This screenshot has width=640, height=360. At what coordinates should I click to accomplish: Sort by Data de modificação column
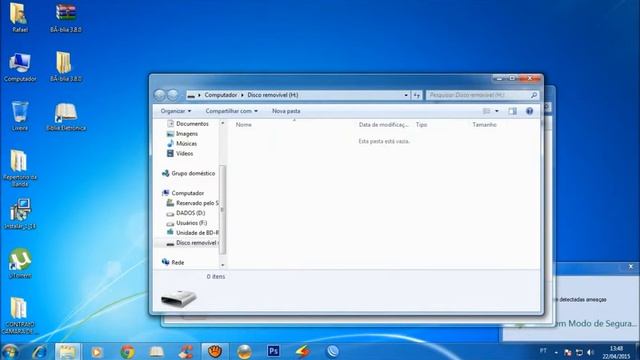pyautogui.click(x=384, y=125)
